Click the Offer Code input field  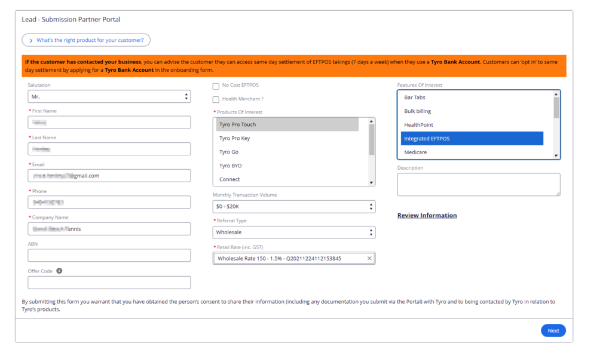point(109,283)
